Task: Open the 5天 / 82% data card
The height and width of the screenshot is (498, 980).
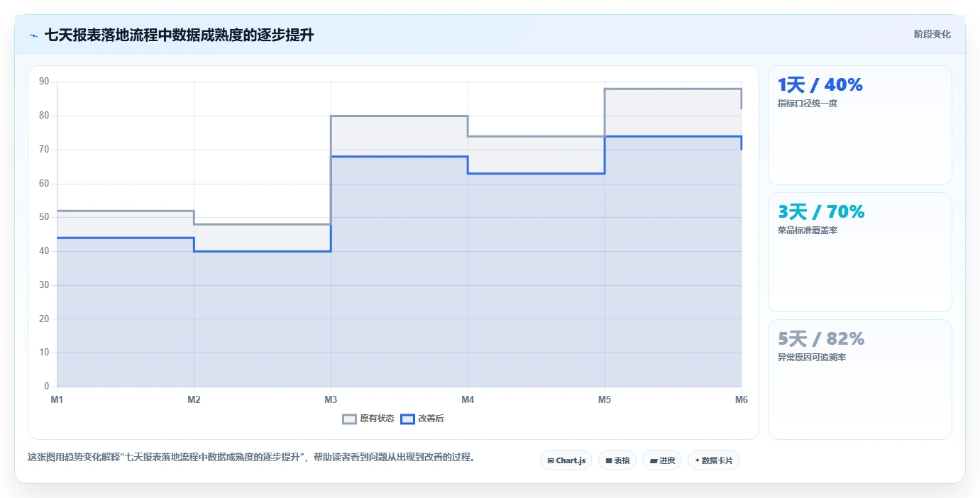Action: coord(859,380)
